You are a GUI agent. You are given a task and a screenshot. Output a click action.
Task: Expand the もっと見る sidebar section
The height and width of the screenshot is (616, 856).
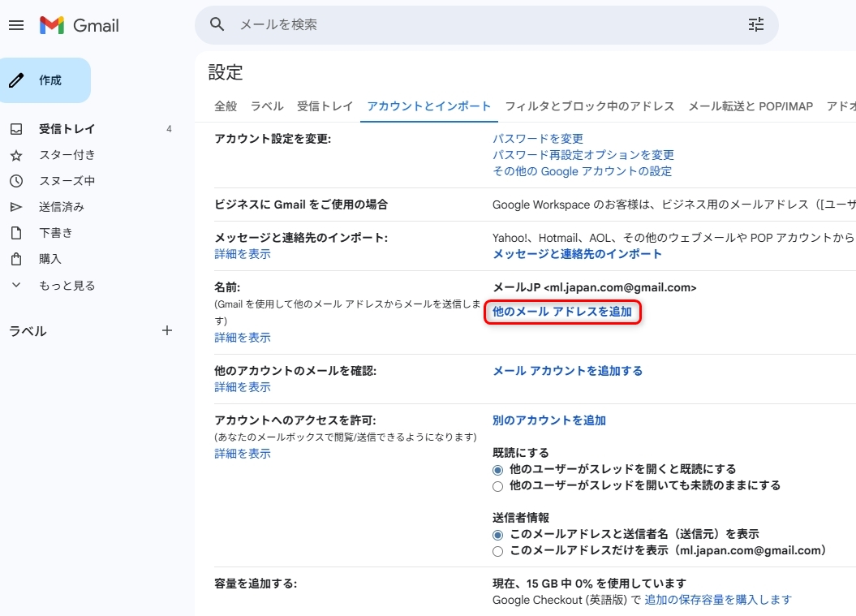click(18, 285)
